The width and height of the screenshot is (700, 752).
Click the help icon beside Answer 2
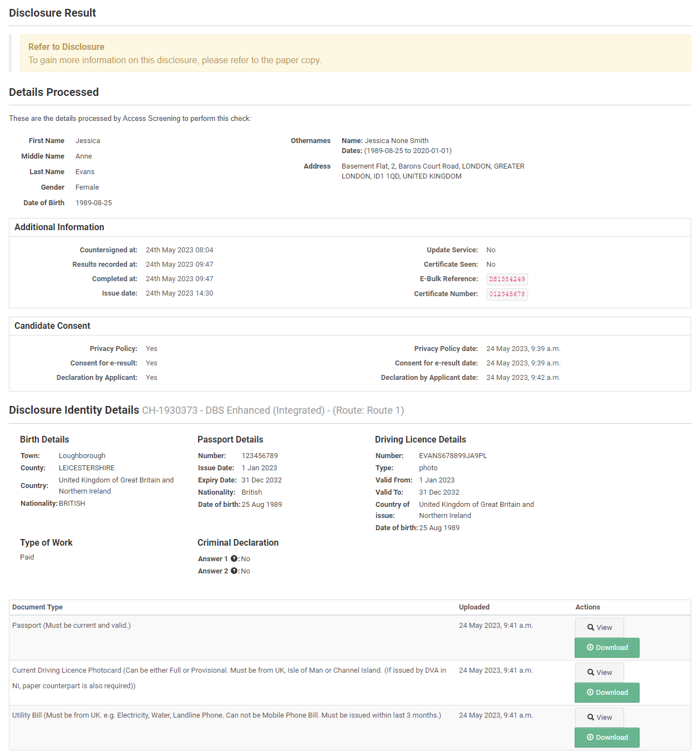click(234, 571)
